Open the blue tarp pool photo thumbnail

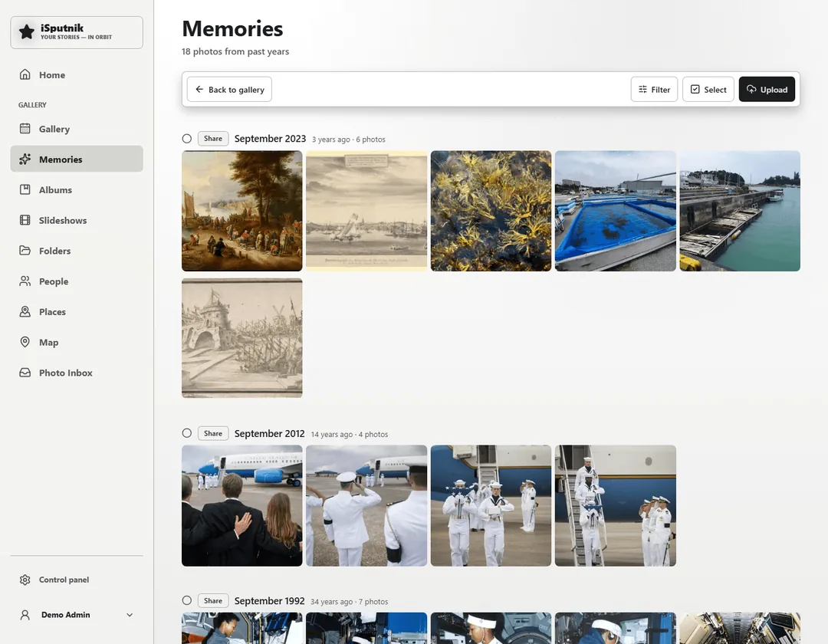pos(615,211)
